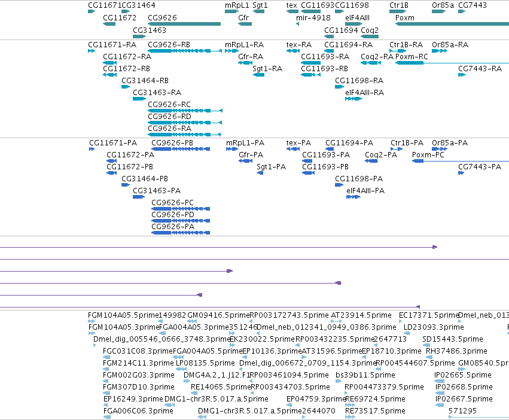Screen dimensions: 509x420
Task: Click the Poxm-PC protein label
Action: pos(428,156)
